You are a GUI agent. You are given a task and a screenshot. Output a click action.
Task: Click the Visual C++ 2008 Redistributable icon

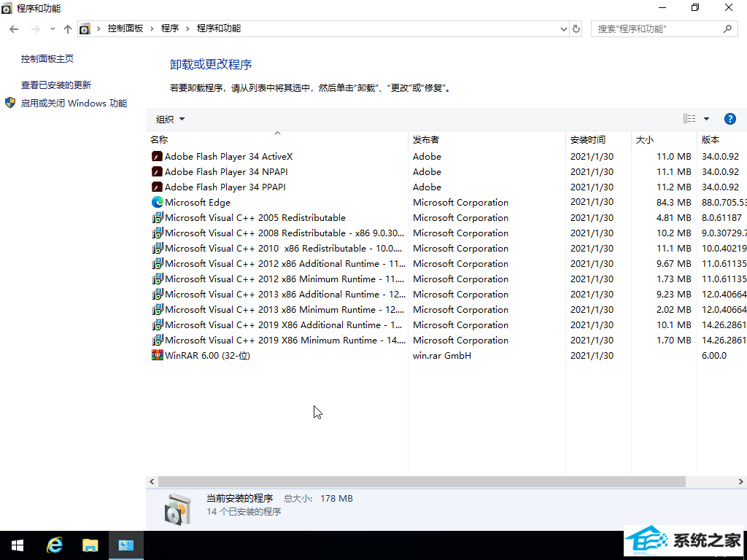[x=158, y=233]
